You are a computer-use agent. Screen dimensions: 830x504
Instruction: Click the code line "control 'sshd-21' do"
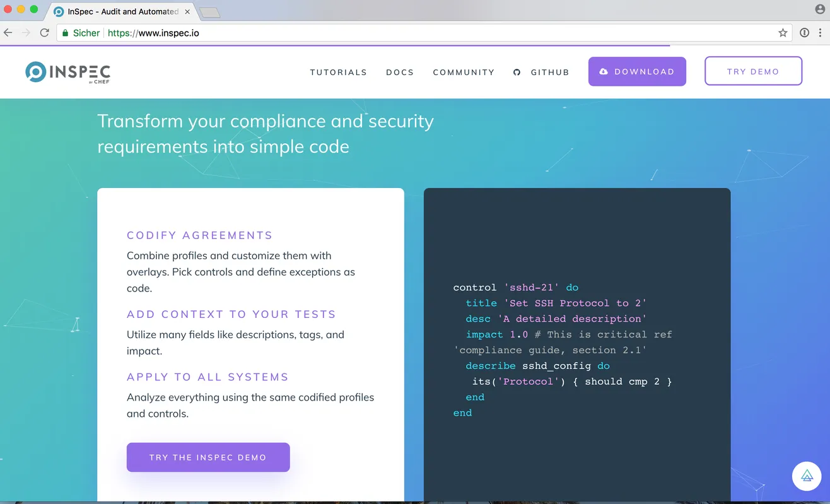[516, 287]
